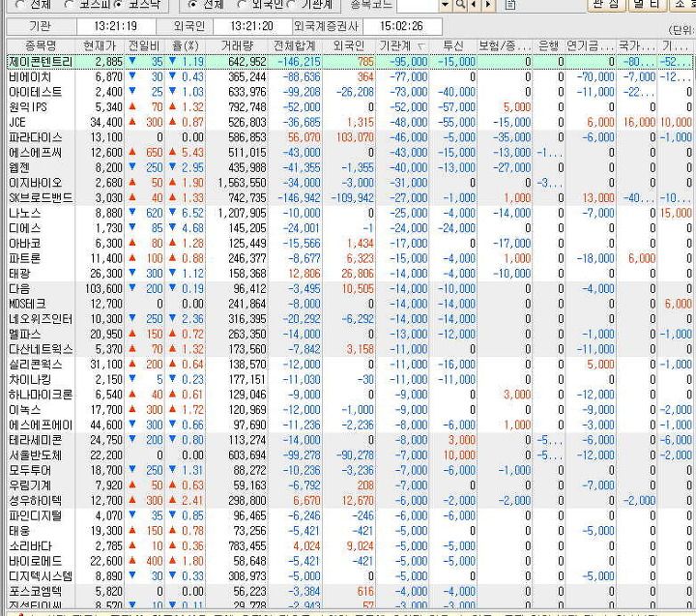Select the 다음 stock row
696x616 pixels.
pyautogui.click(x=348, y=289)
